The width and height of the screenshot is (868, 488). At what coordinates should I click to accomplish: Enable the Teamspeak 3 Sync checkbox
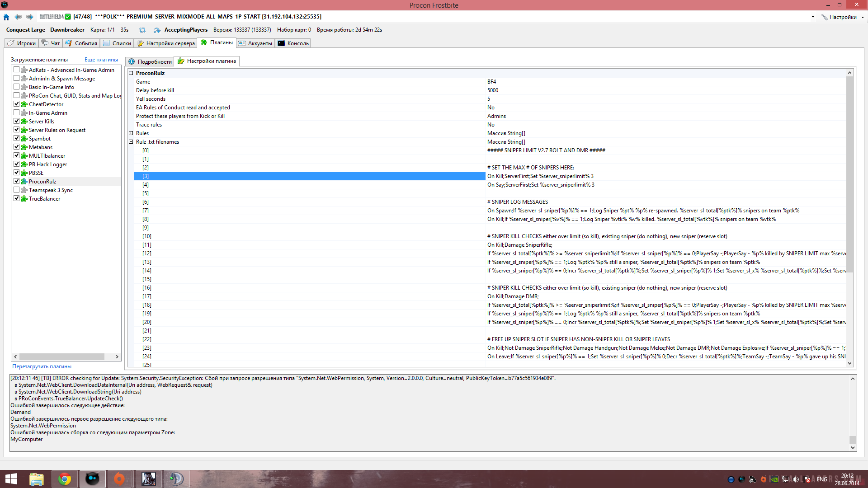point(17,190)
